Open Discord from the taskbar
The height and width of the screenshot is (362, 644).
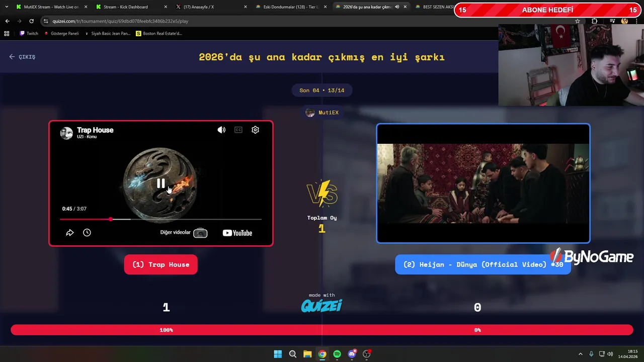352,354
